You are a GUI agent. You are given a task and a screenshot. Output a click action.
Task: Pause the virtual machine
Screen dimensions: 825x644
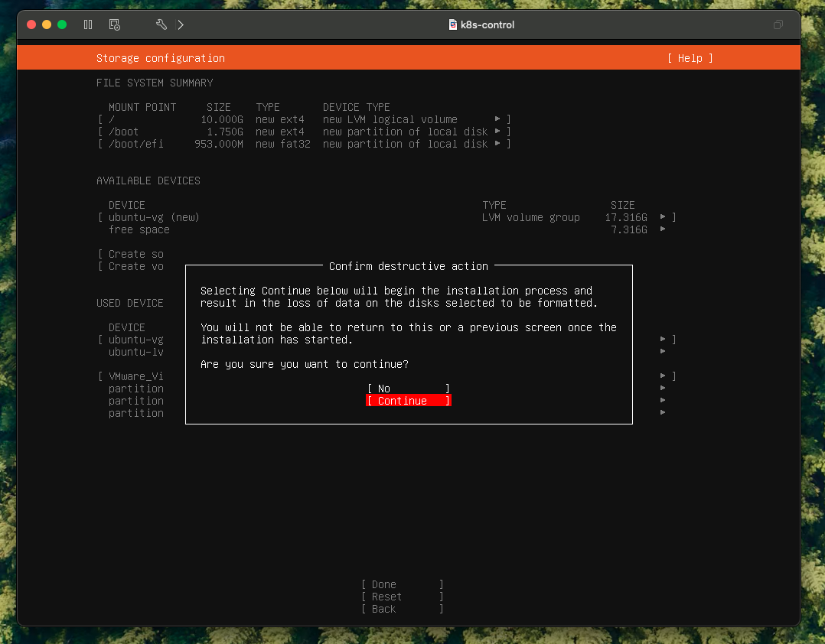(88, 24)
